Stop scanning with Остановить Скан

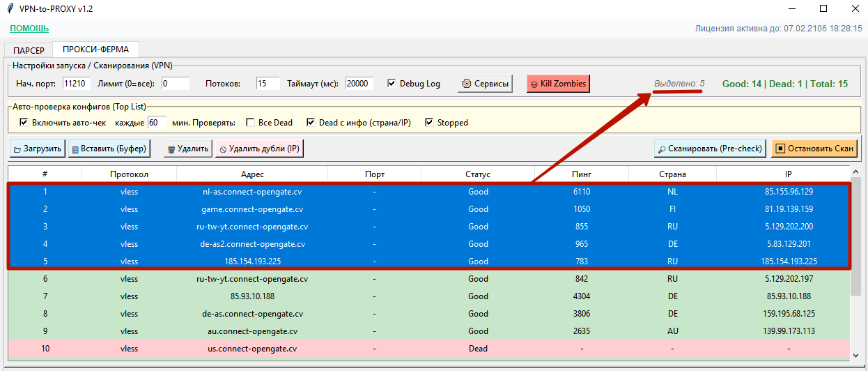point(814,149)
